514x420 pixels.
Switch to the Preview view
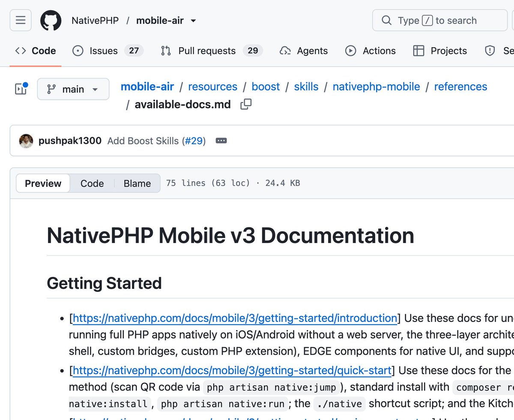[x=43, y=183]
